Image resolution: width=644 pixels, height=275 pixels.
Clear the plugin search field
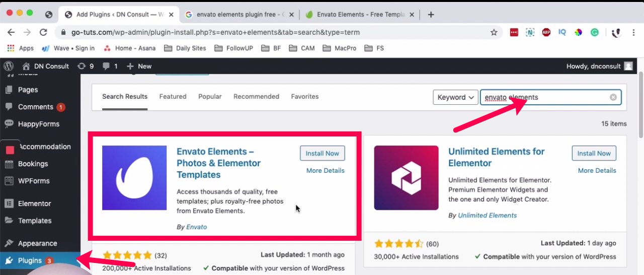pyautogui.click(x=613, y=97)
